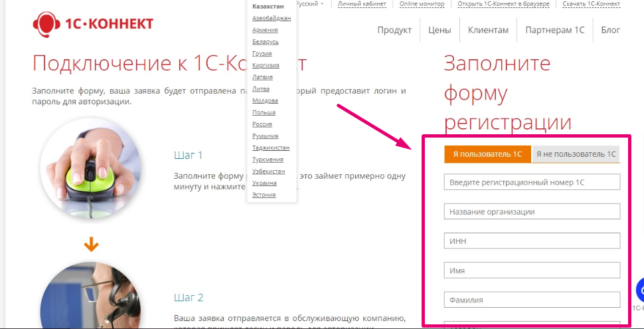
Task: Open the Клиентам menu item
Action: click(488, 30)
